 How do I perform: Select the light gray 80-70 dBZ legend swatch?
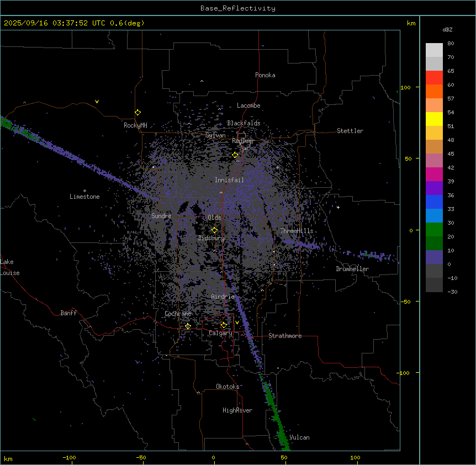pos(434,50)
